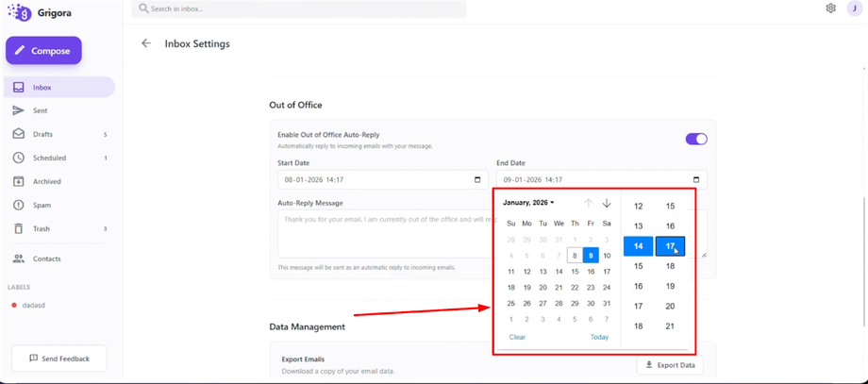The width and height of the screenshot is (868, 384).
Task: Go to next month with down arrow
Action: pyautogui.click(x=607, y=203)
